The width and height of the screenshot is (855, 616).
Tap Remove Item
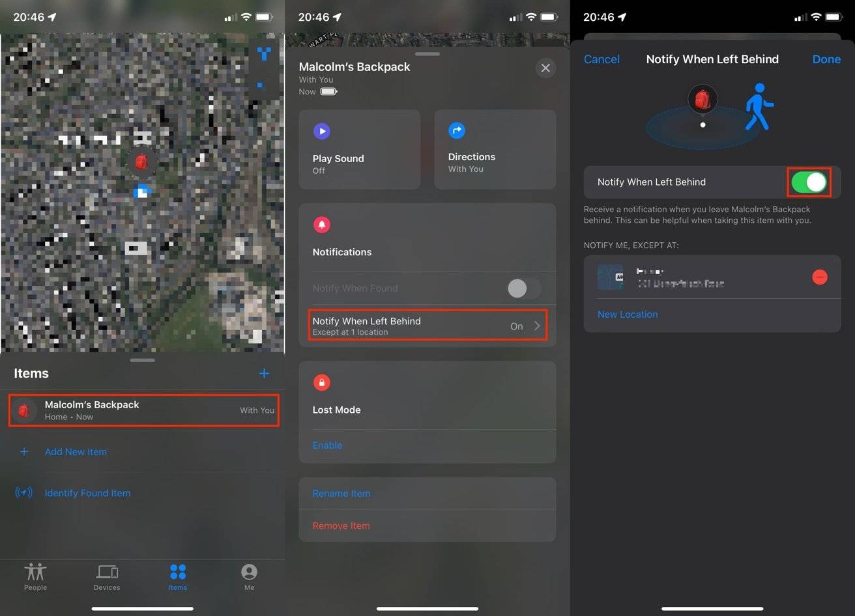click(341, 525)
